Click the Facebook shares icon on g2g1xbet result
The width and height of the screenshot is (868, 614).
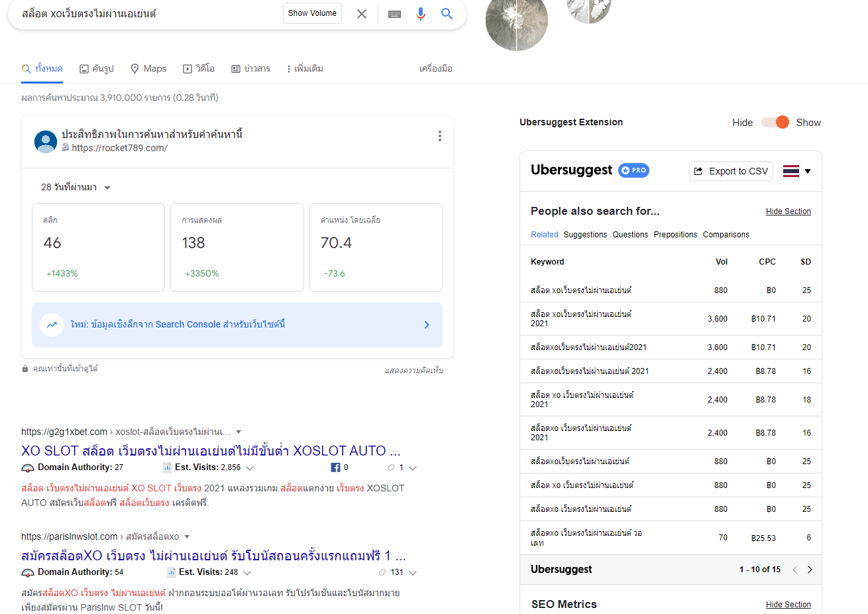click(335, 467)
